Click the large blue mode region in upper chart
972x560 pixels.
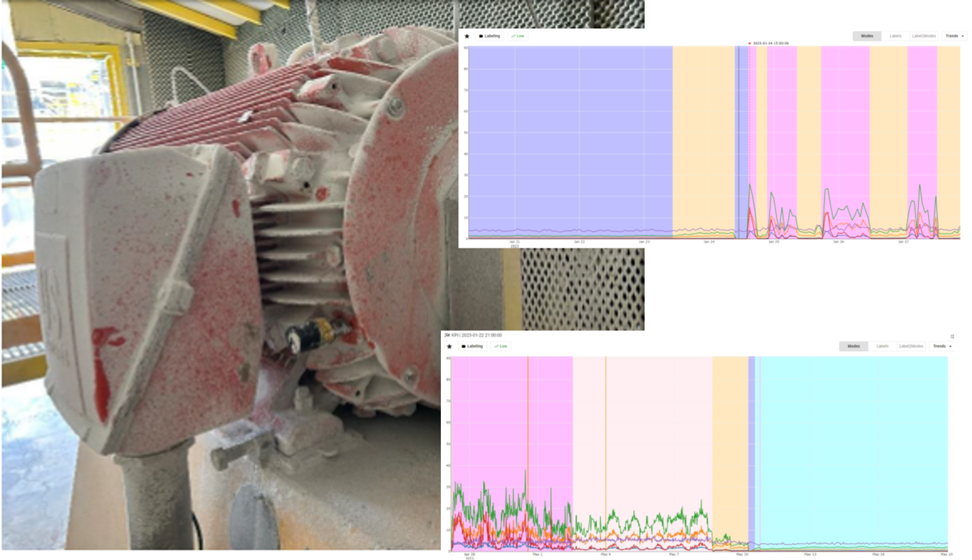click(x=569, y=136)
